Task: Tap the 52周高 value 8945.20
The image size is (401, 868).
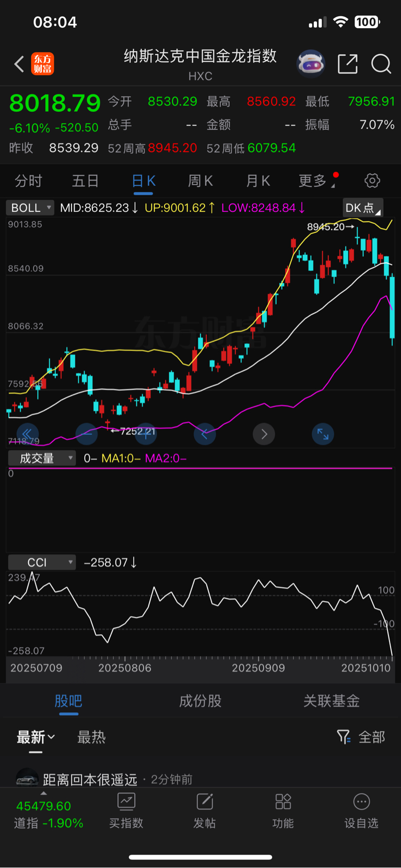Action: click(172, 148)
